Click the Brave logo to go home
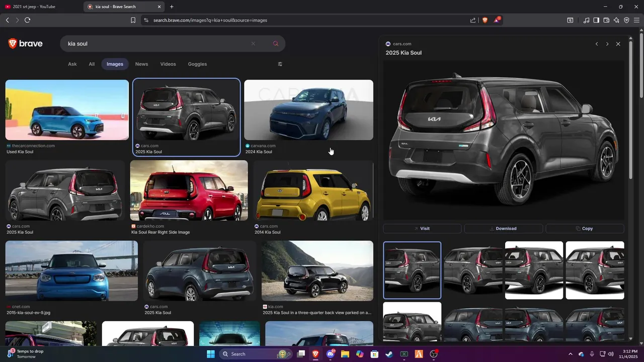The width and height of the screenshot is (644, 362). [x=26, y=44]
